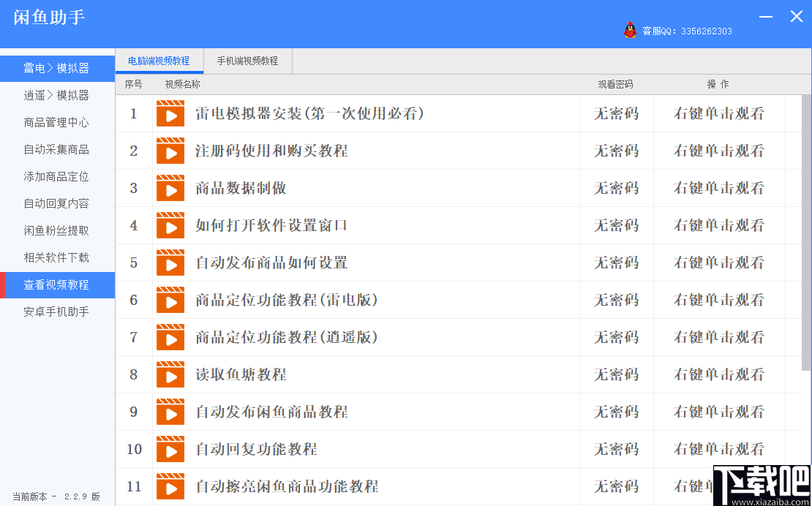
Task: Click video icon beside 如何打开软件设置窗口
Action: point(170,225)
